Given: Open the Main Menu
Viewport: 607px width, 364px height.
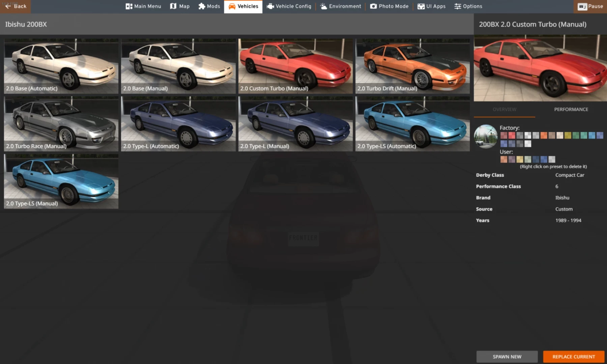Looking at the screenshot, I should click(x=143, y=6).
